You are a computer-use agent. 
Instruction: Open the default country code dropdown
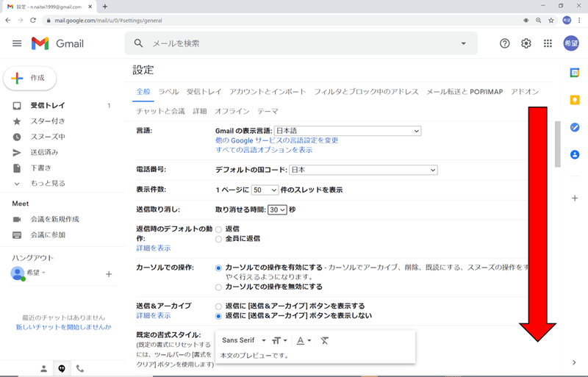363,170
